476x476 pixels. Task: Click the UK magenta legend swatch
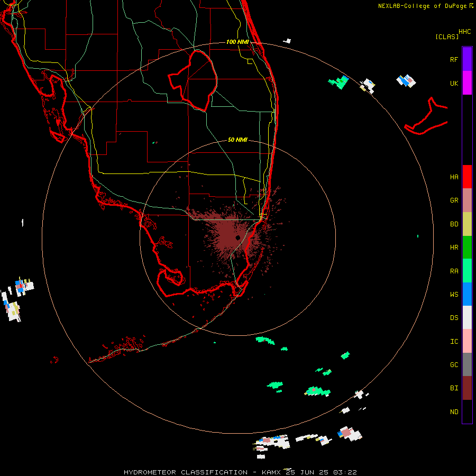467,83
